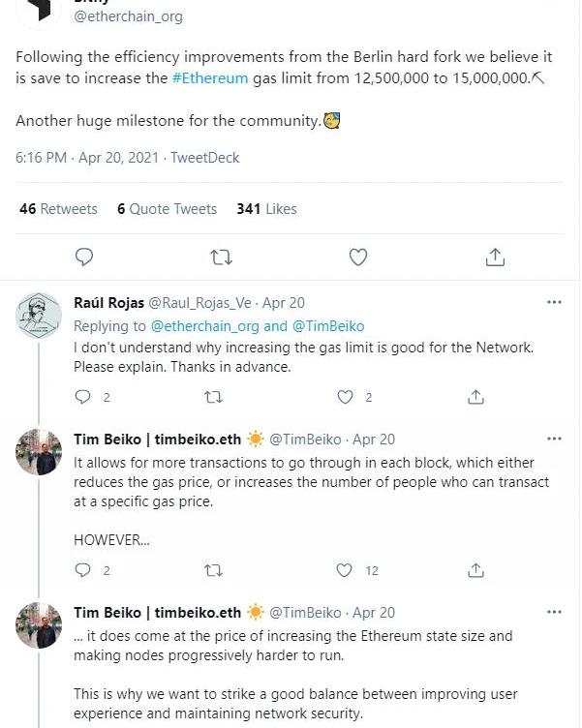
Task: Like Tim Beiko's tweet with 12 likes
Action: [346, 570]
